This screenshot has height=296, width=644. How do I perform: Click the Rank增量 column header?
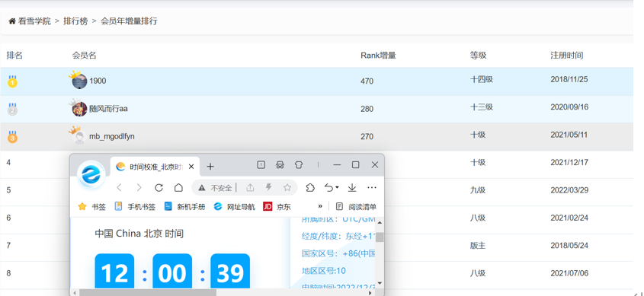(378, 56)
